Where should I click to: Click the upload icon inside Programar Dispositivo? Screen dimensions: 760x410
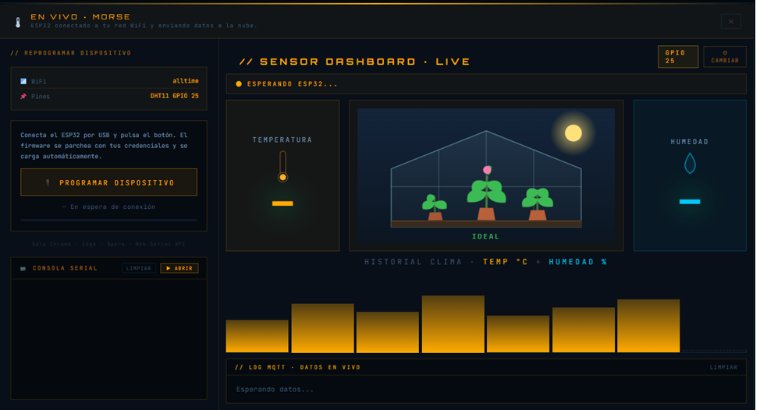point(48,183)
